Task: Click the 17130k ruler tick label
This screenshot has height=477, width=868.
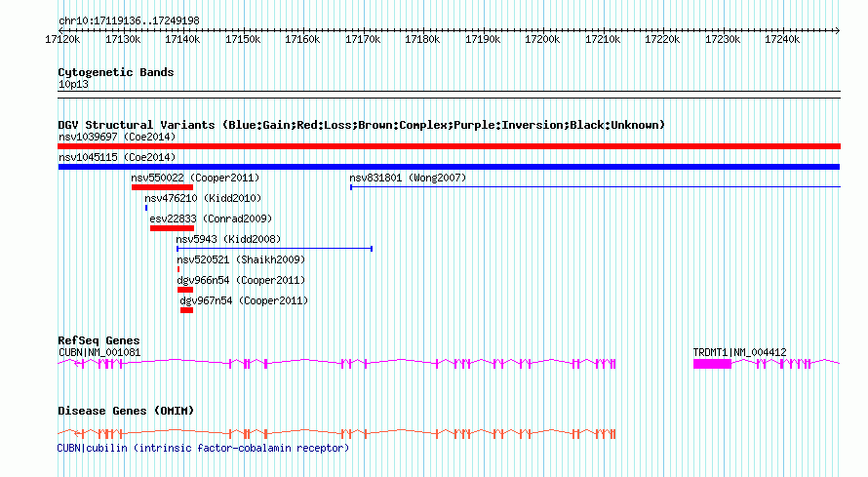Action: coord(123,39)
